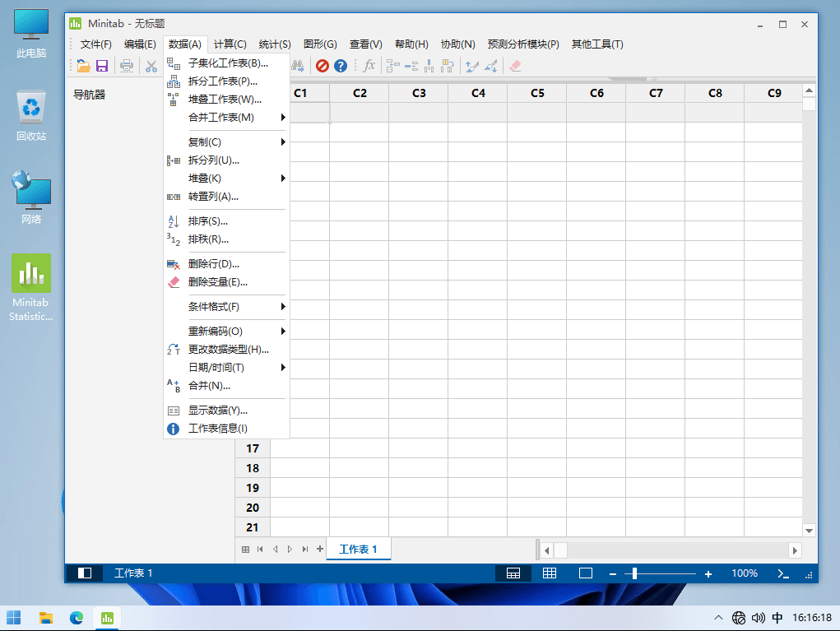Save project with the purple floppy icon
Viewport: 840px width, 631px height.
[x=102, y=66]
